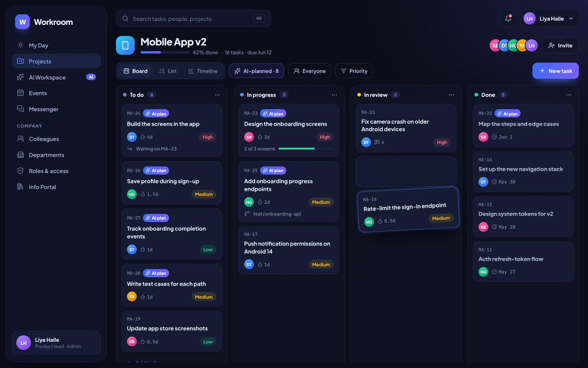
Task: Click the search tasks input field
Action: coord(193,19)
